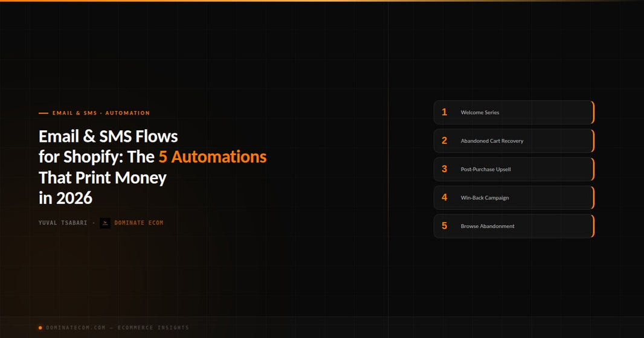Select the Browse Abandonment label

(488, 226)
